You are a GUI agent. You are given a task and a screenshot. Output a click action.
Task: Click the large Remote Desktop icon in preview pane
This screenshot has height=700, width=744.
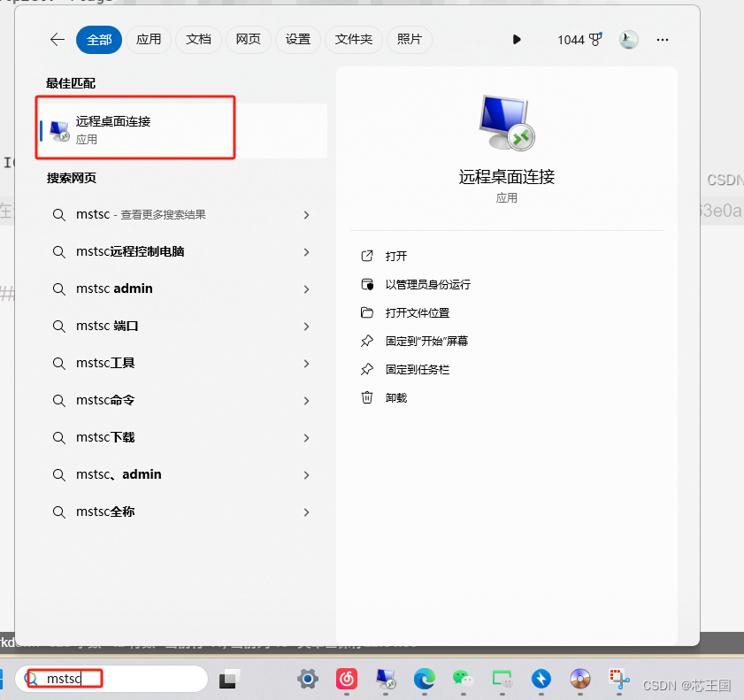click(x=507, y=122)
